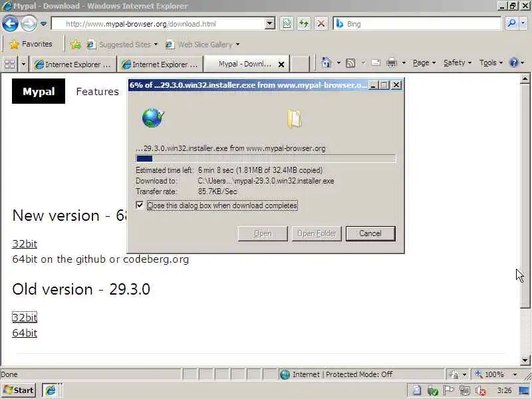Go back with the Back arrow button
The height and width of the screenshot is (399, 532).
click(10, 24)
